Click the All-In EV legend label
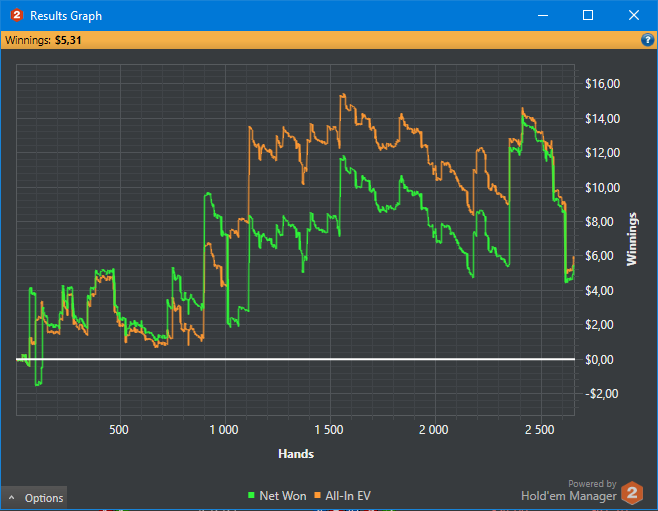 (348, 496)
